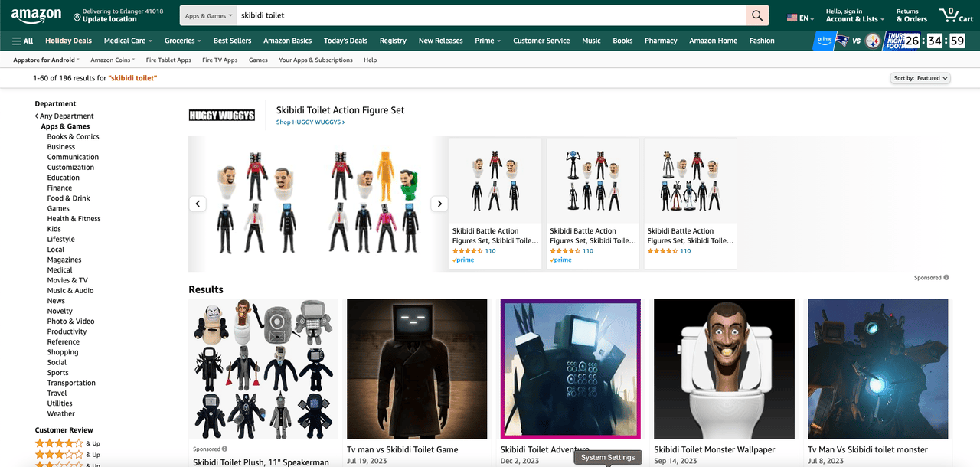This screenshot has height=467, width=980.
Task: Open the All hamburger menu
Action: click(23, 41)
